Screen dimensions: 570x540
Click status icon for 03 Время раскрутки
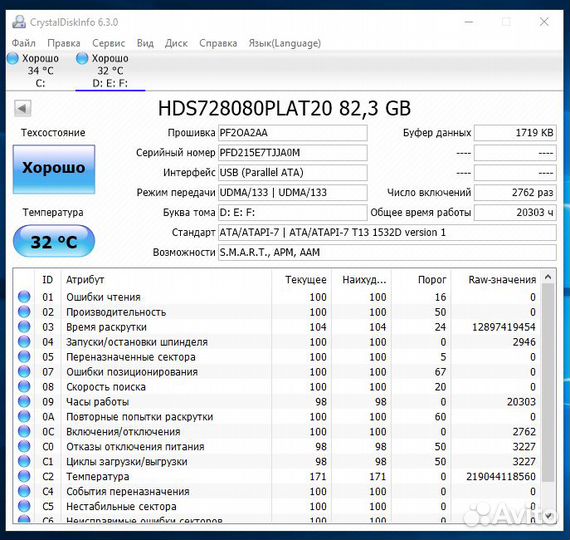24,327
